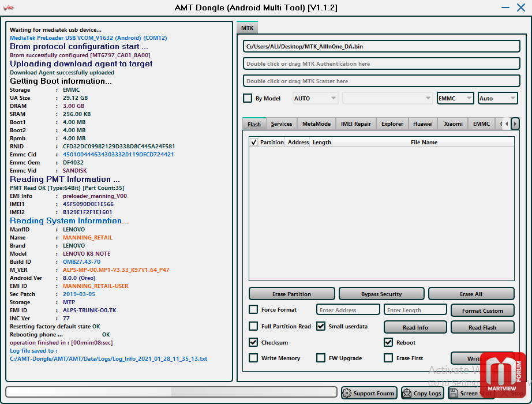Screen dimensions: 532x404
Task: Click the AMT logo in title bar
Action: click(9, 8)
